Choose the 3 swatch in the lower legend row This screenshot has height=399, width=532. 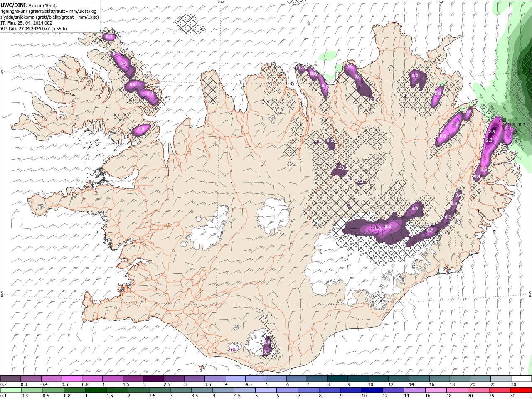180,390
